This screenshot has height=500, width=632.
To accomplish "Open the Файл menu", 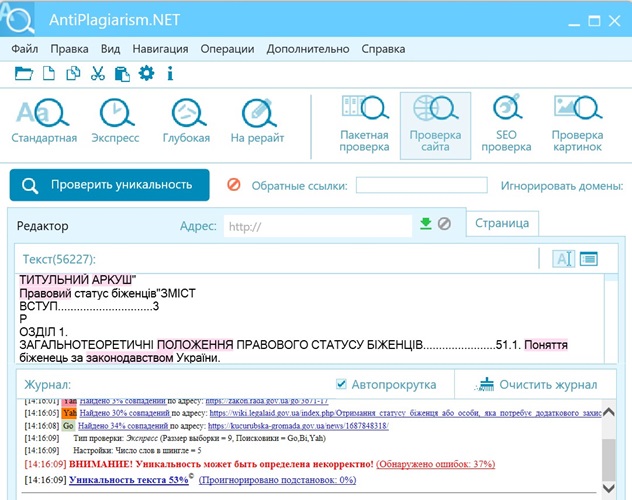I will [x=25, y=49].
